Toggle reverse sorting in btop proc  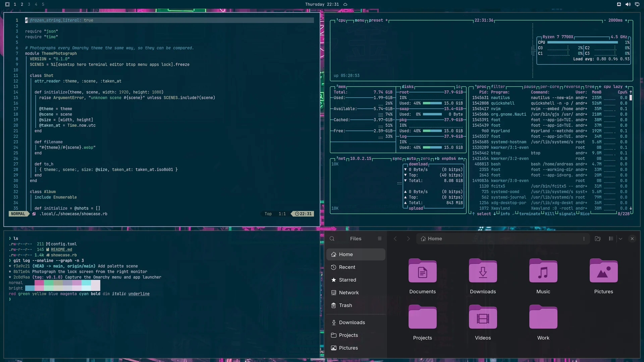[x=572, y=86]
